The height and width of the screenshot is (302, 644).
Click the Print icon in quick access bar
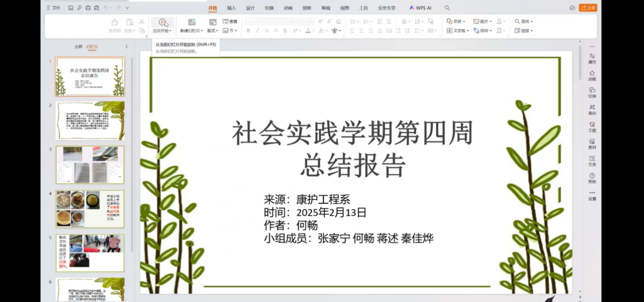(x=88, y=8)
